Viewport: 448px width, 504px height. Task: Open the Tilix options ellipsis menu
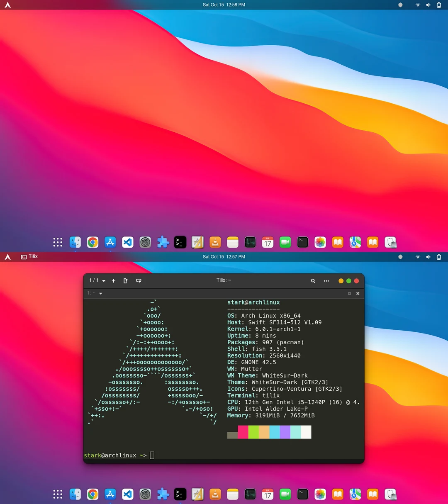tap(326, 281)
